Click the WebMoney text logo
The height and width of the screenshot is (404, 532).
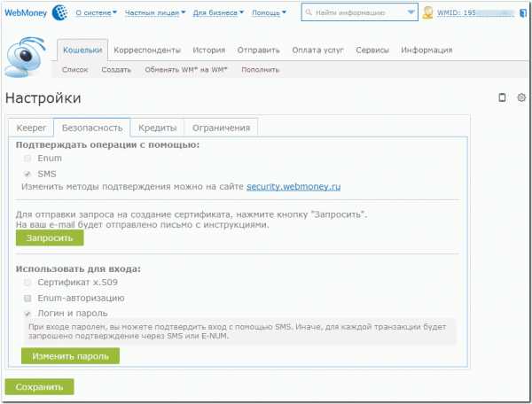[x=26, y=13]
